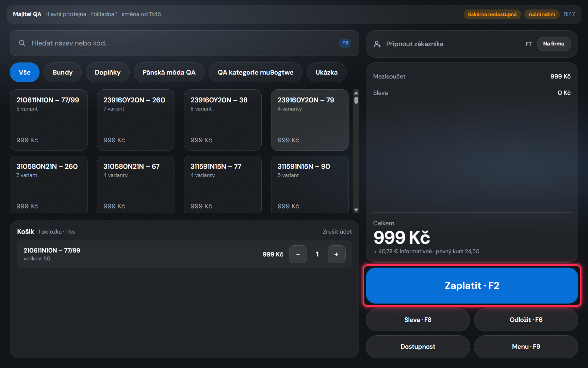Click the 'tiskárna nedostupná' status badge
Image resolution: width=588 pixels, height=368 pixels.
pyautogui.click(x=492, y=14)
